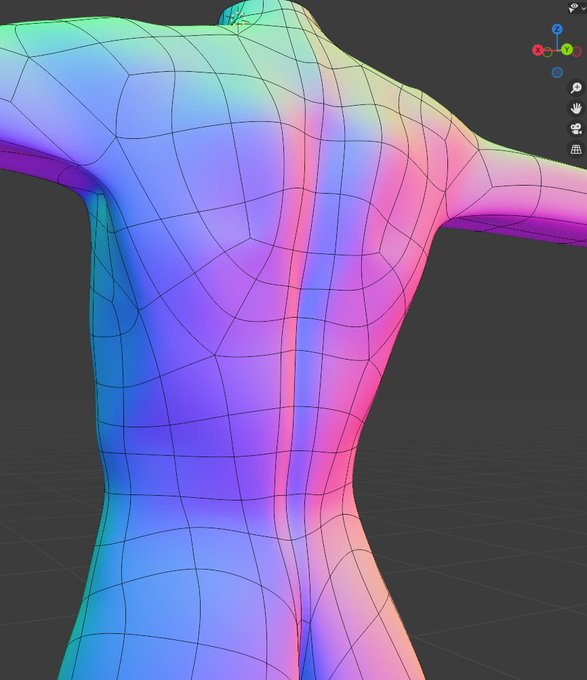This screenshot has width=587, height=680.
Task: Select the white axis line between Z and center
Action: click(557, 42)
